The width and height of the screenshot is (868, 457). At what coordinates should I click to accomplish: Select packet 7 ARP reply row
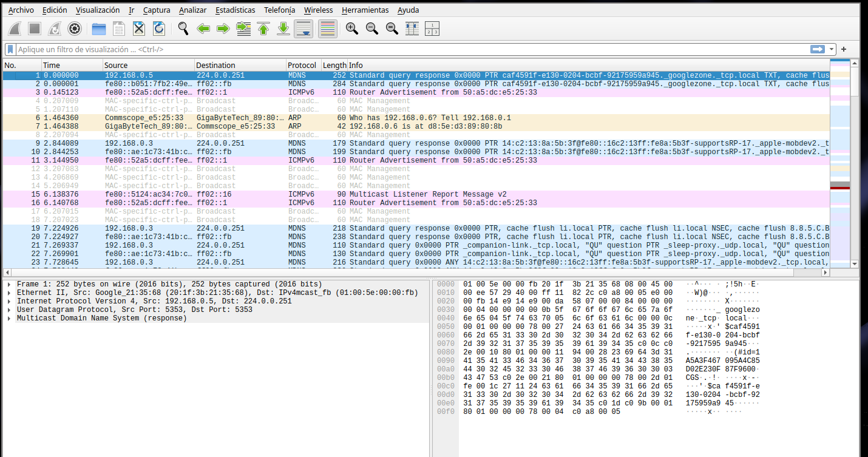pyautogui.click(x=416, y=126)
